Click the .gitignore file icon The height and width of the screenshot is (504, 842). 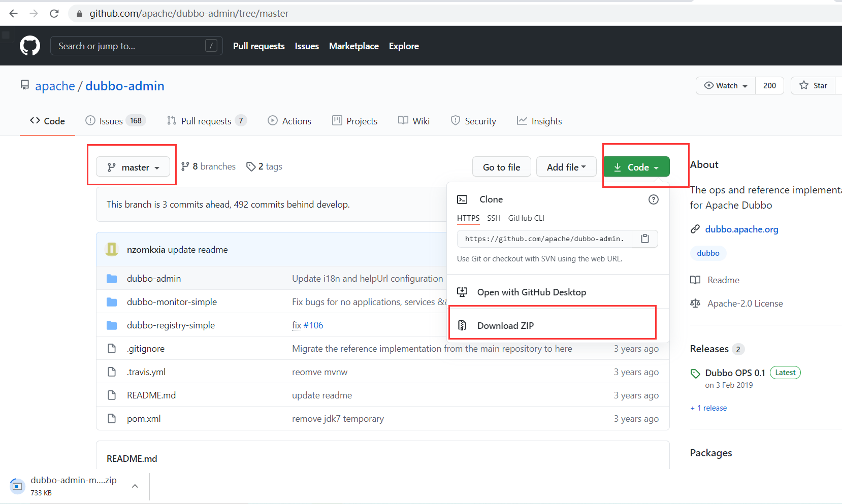pyautogui.click(x=112, y=349)
